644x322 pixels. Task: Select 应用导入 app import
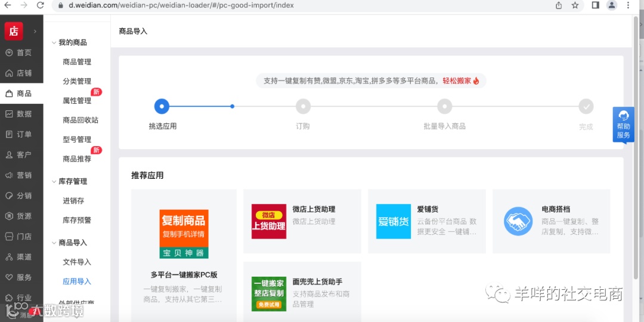(77, 281)
